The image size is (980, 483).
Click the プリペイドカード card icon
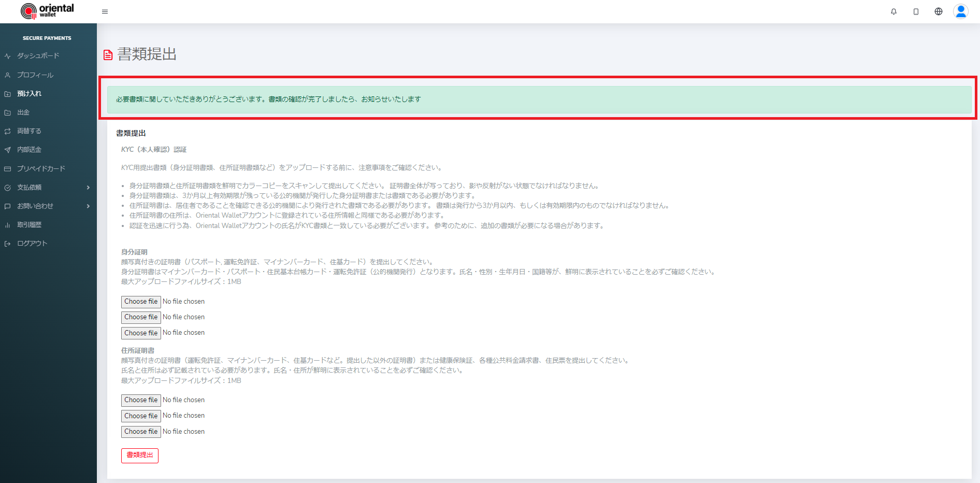[7, 169]
